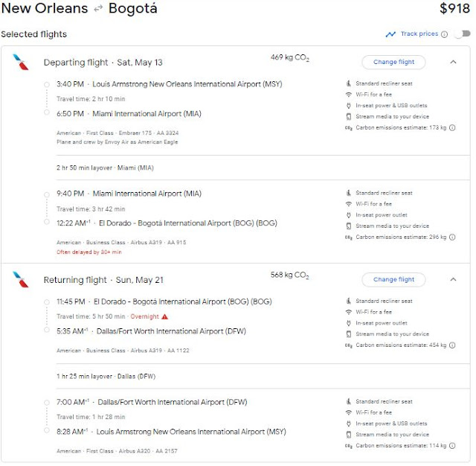Viewport: 476px width, 466px height.
Task: Click the Wi-Fi icon on MSY to MIA leg
Action: tap(349, 95)
